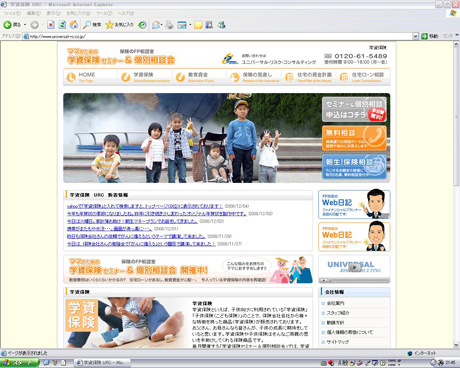Click the scrollbar up arrow
Image resolution: width=460 pixels, height=368 pixels.
[x=456, y=44]
